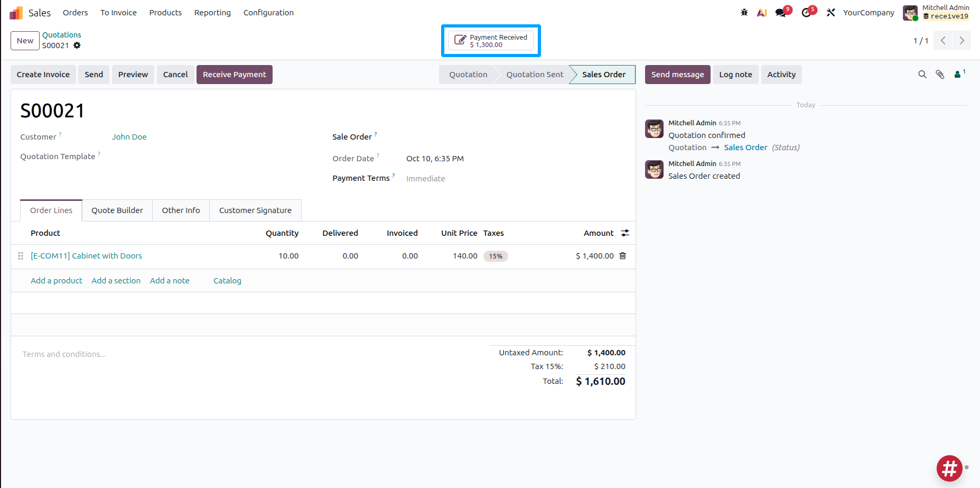Viewport: 980px width, 488px height.
Task: Expand the Configuration menu
Action: click(268, 13)
